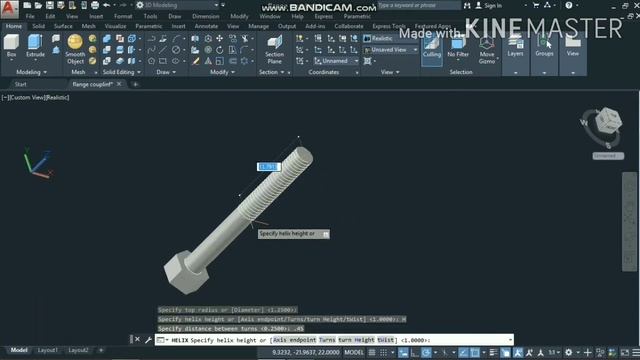The width and height of the screenshot is (640, 360).
Task: Select the Circle tool in Draw panel
Action: coord(176,50)
